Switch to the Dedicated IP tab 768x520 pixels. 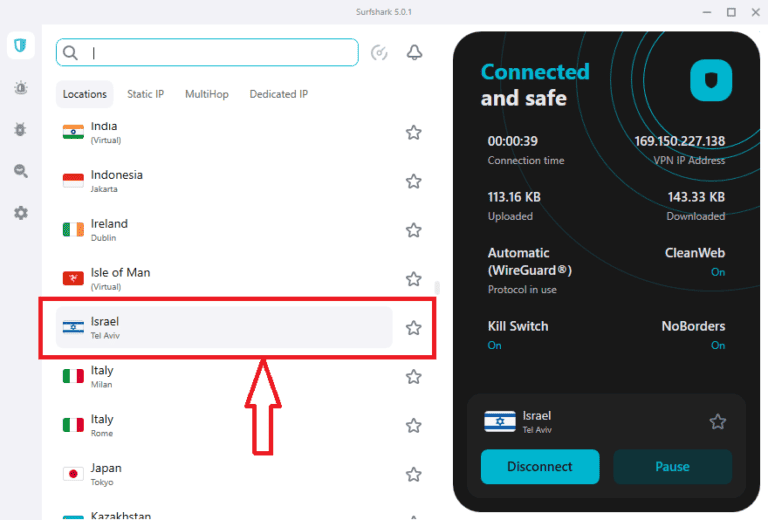(x=279, y=94)
